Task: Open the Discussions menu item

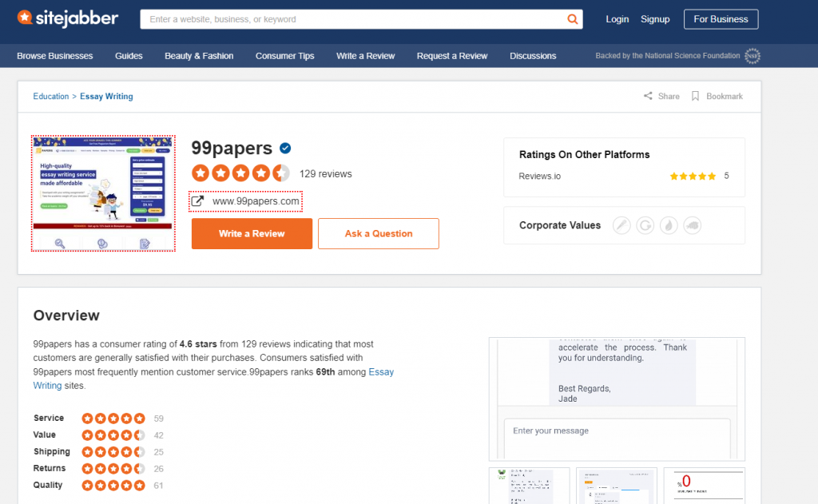Action: pos(533,56)
